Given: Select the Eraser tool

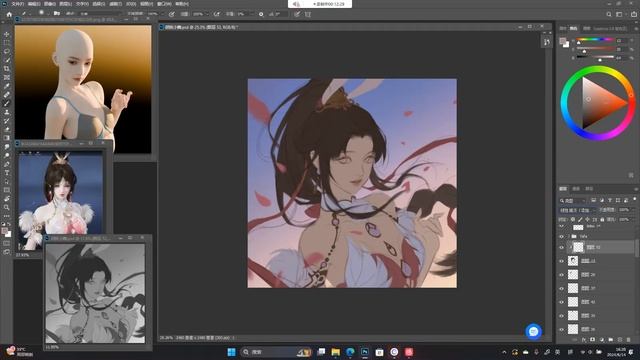Looking at the screenshot, I should 7,129.
